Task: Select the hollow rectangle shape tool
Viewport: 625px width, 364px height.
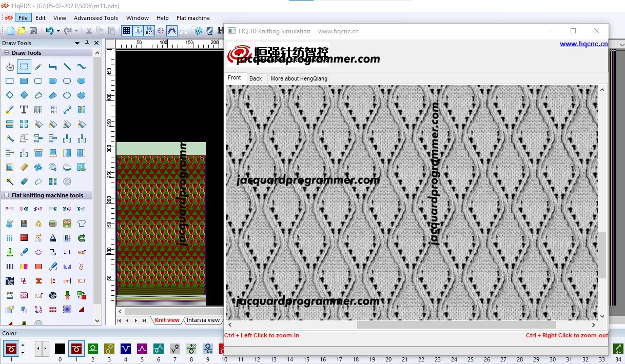Action: 10,81
